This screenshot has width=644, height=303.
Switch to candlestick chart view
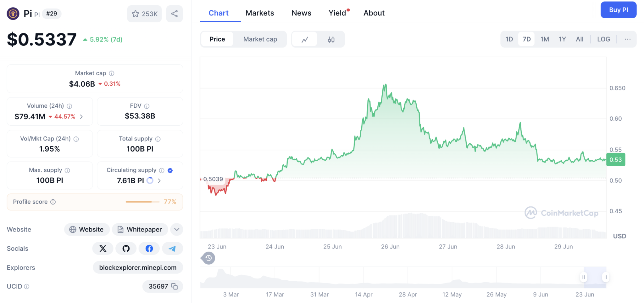coord(331,39)
